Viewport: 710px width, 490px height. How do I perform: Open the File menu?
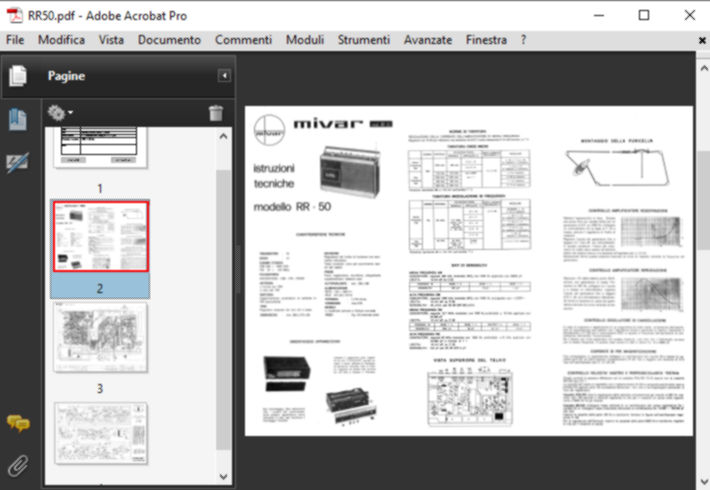(15, 40)
